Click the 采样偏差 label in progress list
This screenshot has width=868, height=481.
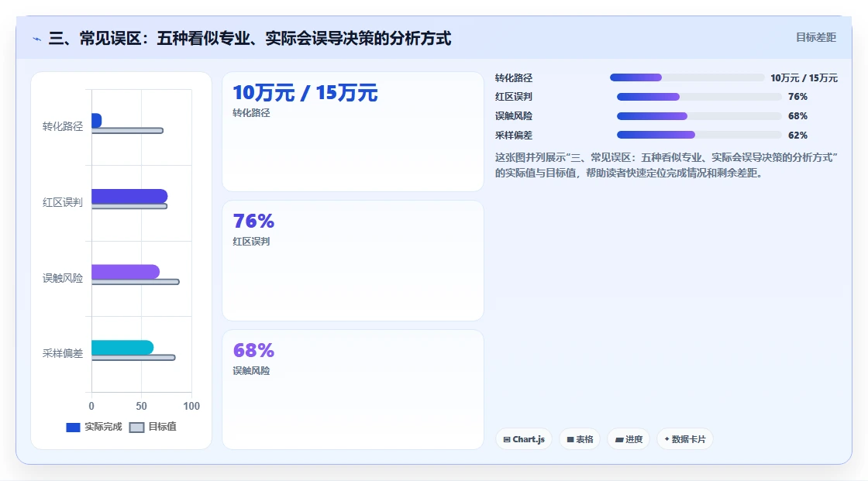click(514, 136)
